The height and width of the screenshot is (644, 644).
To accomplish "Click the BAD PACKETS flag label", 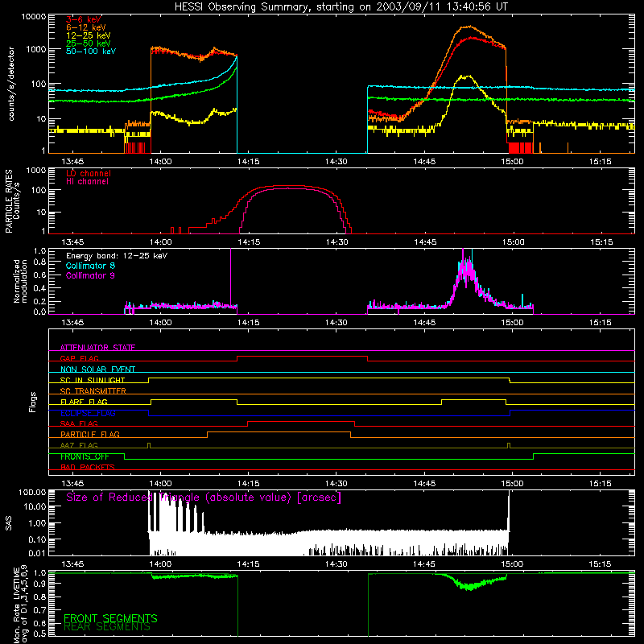I will point(88,467).
